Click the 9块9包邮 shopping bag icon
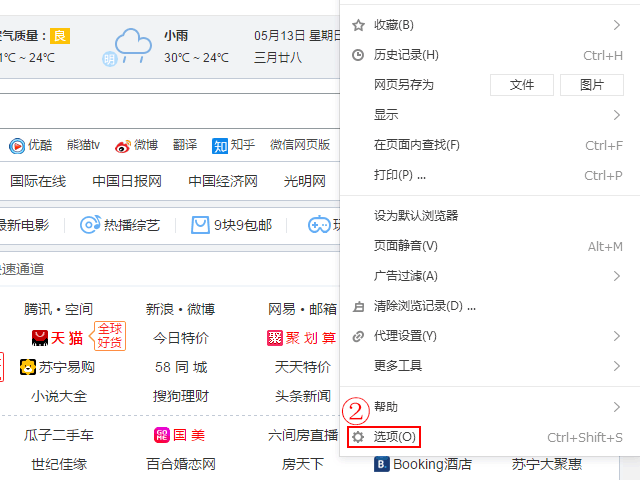This screenshot has height=480, width=640. click(200, 225)
